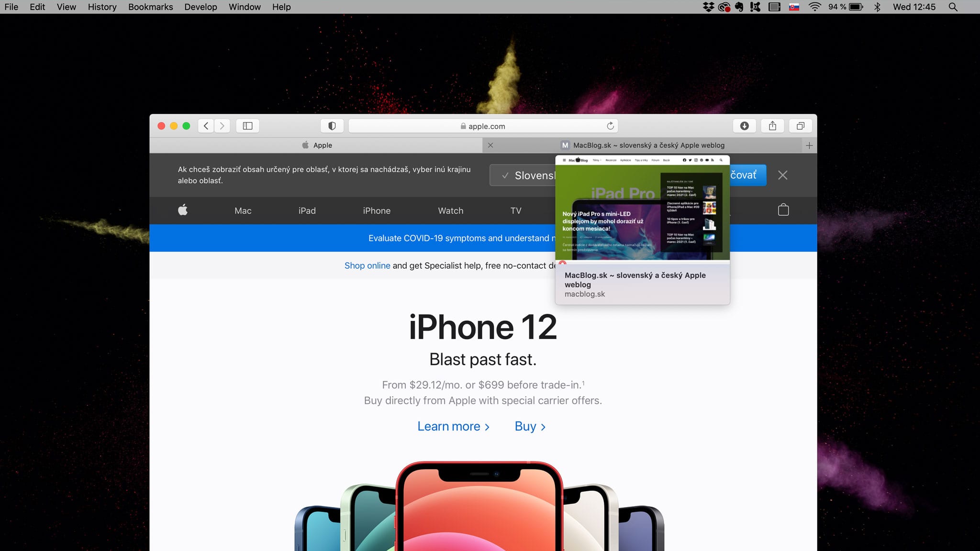Open Watch in Apple site navigation

[450, 210]
